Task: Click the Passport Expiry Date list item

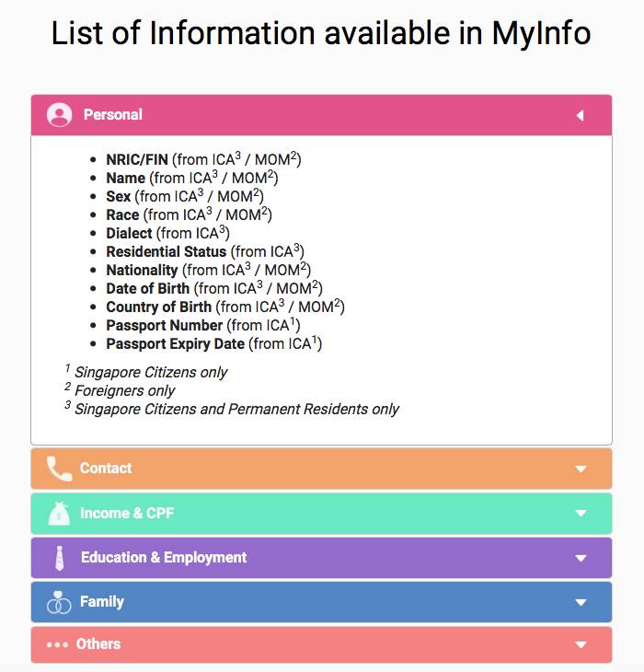Action: pyautogui.click(x=176, y=344)
